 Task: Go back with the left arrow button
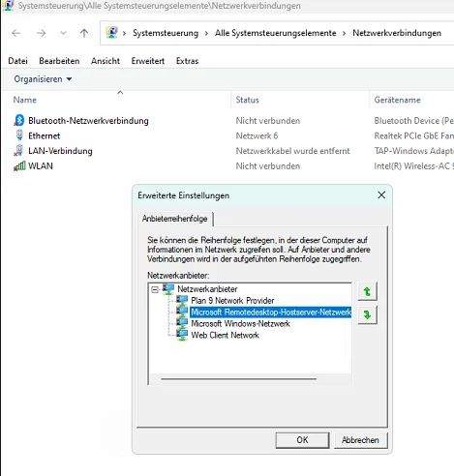(15, 33)
